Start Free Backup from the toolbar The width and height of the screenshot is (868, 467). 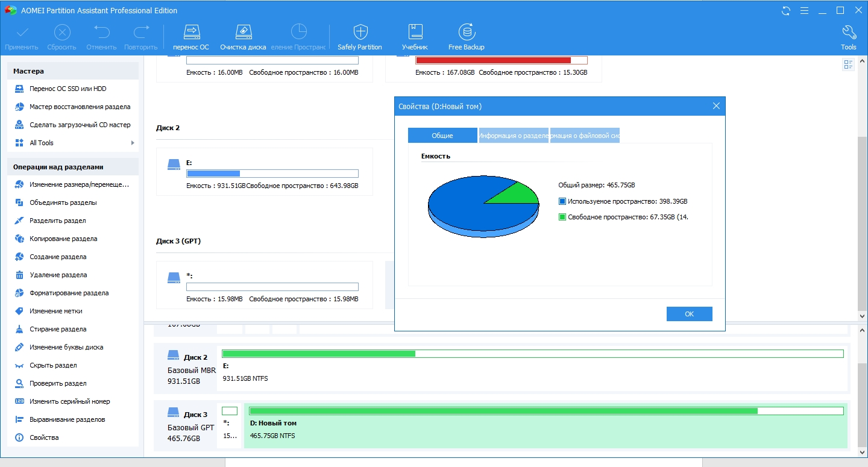[466, 37]
